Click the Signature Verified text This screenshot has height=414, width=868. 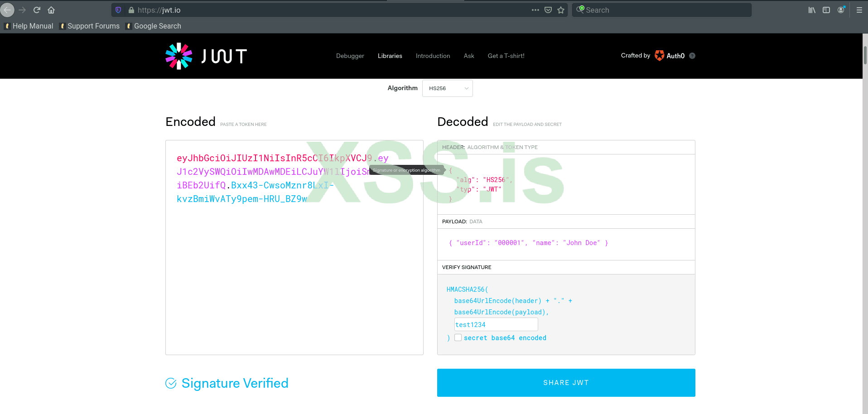tap(235, 383)
